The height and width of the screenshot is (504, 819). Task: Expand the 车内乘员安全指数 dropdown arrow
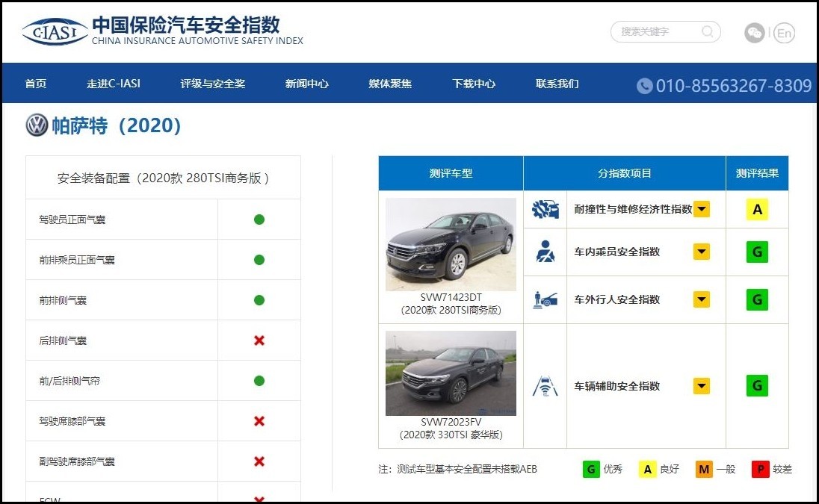click(x=701, y=252)
